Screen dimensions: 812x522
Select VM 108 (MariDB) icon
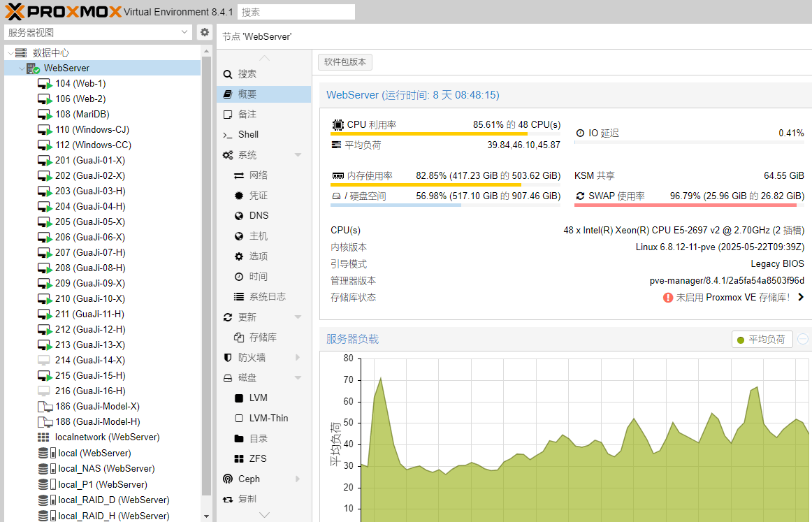[x=45, y=115]
